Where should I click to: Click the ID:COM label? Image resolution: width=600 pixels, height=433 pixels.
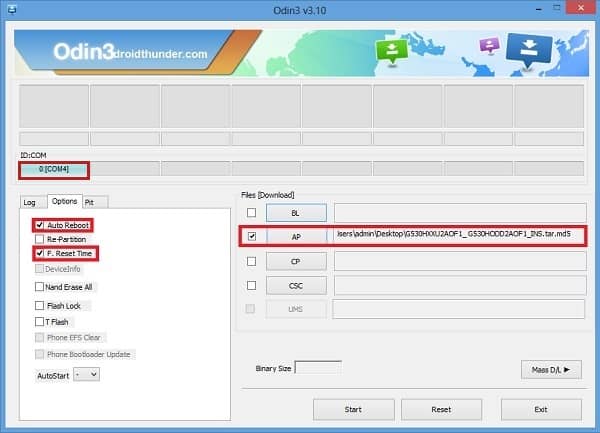(x=33, y=155)
